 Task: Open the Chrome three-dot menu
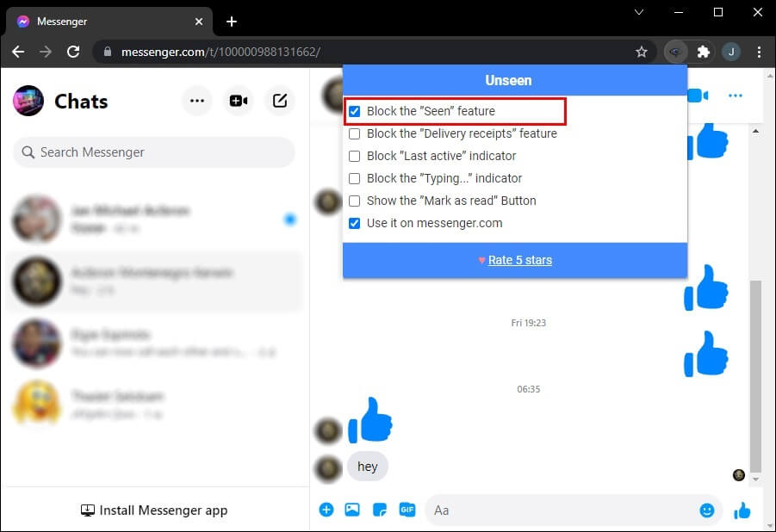pyautogui.click(x=759, y=52)
